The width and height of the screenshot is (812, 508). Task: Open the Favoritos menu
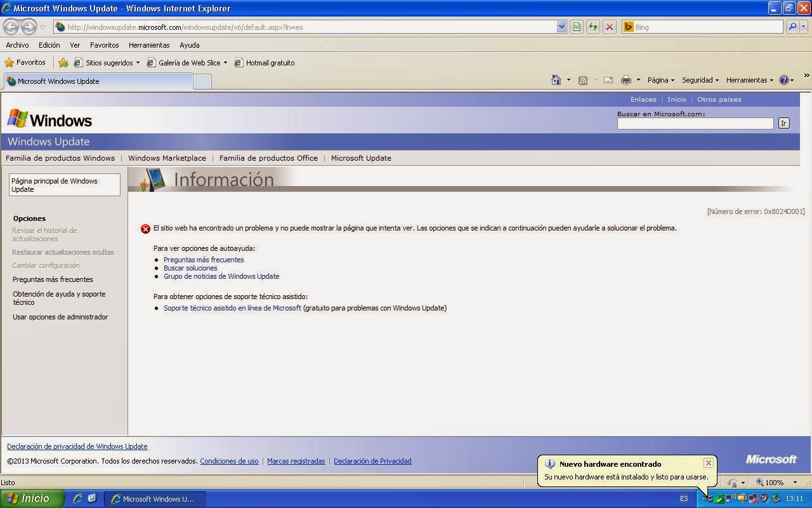[104, 45]
